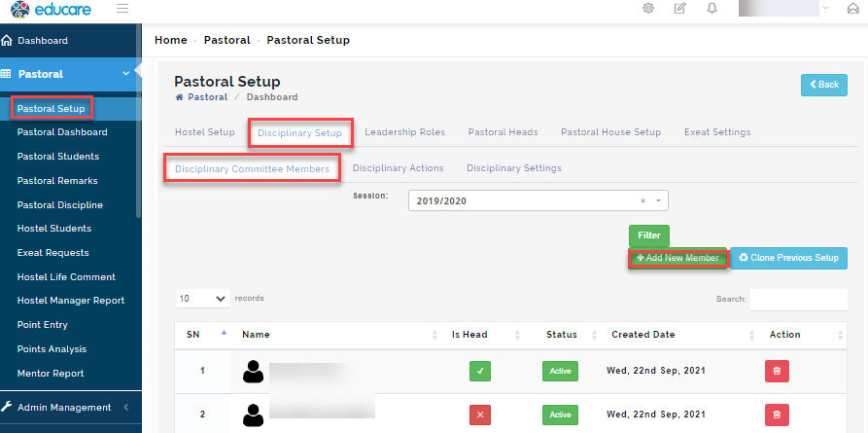Toggle Active status for row 1
The height and width of the screenshot is (433, 868).
click(560, 371)
